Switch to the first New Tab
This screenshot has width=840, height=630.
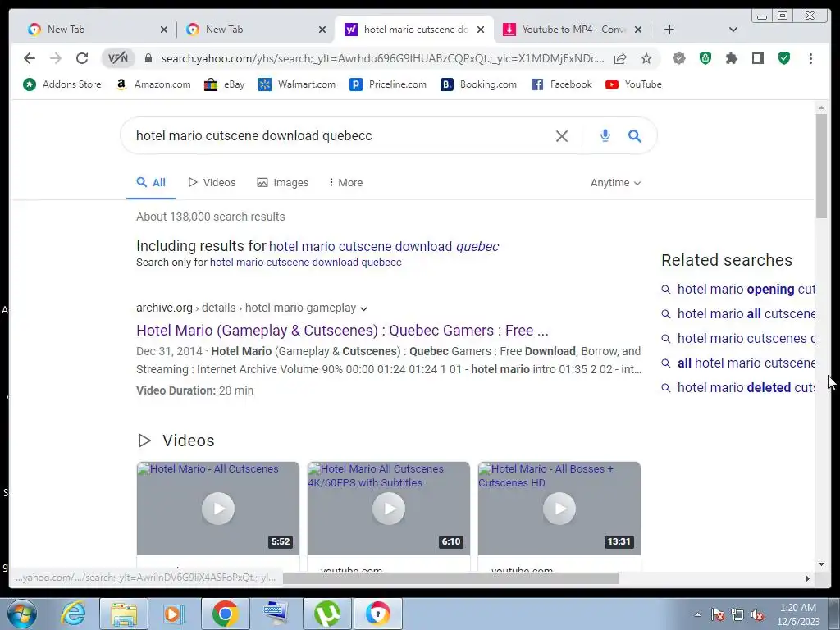pos(98,30)
